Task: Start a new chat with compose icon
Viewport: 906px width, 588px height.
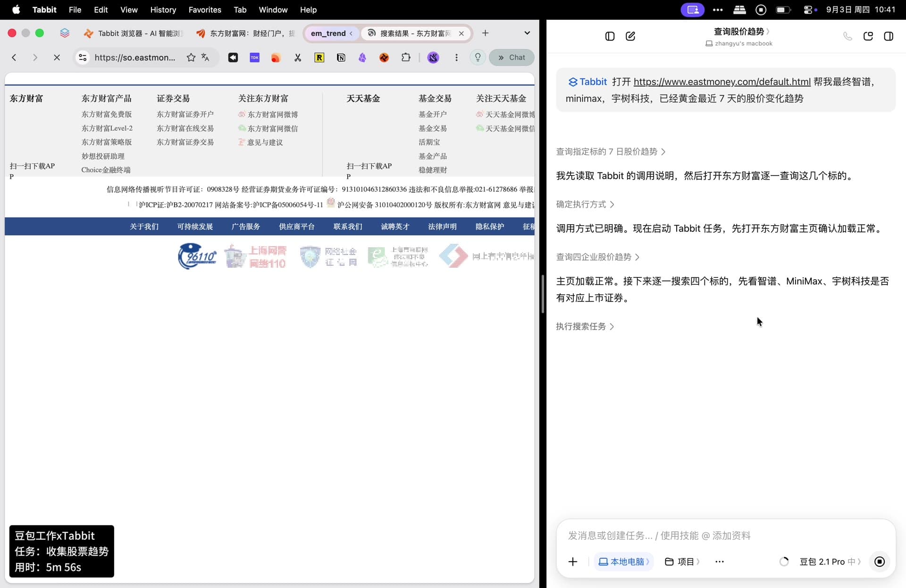Action: [630, 36]
